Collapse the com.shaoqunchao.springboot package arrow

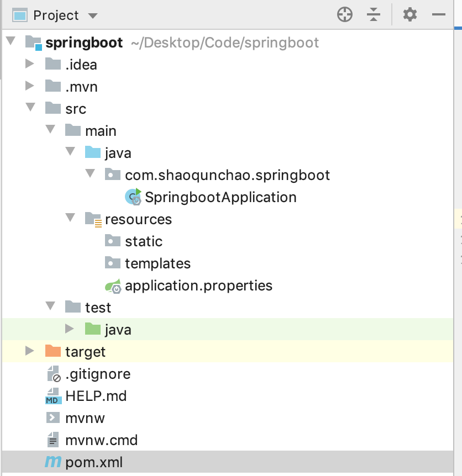pos(90,173)
